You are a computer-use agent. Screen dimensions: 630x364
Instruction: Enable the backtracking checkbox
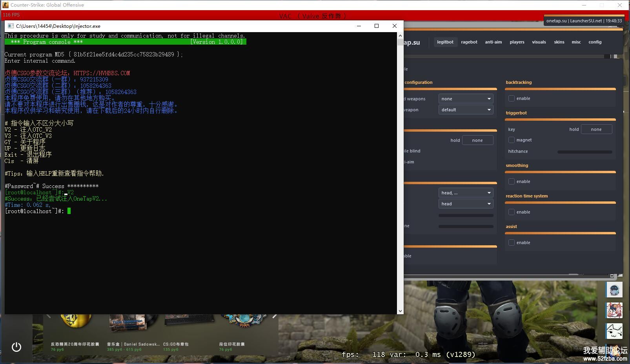pos(512,98)
